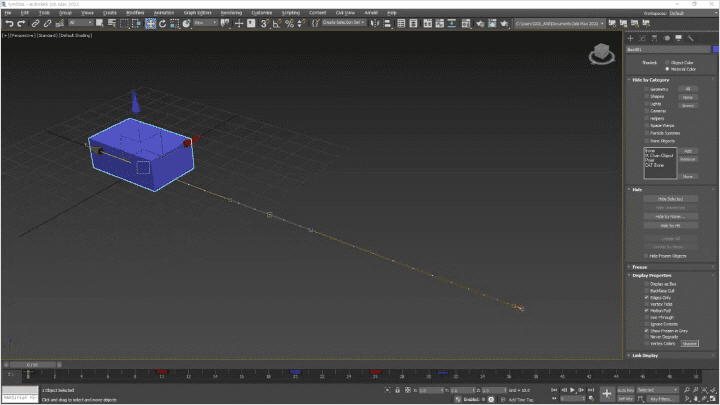Click the Key Filters button

coord(661,399)
